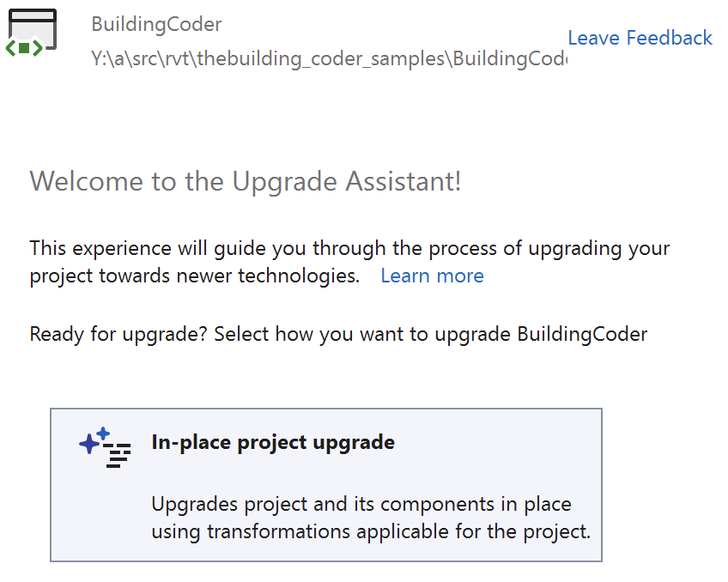Open the Learn more link
Viewport: 728px width, 582px height.
tap(432, 276)
